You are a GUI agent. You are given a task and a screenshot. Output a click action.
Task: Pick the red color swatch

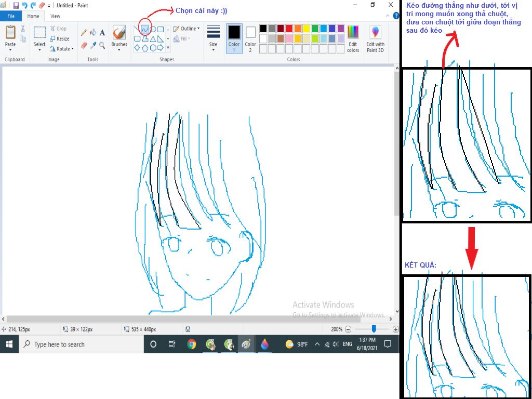[x=289, y=28]
